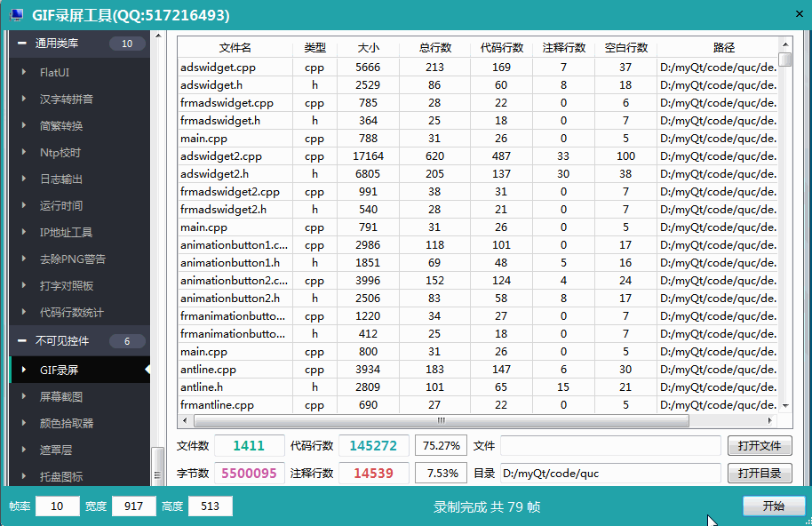Click the 文件名 column header
This screenshot has width=812, height=526.
pyautogui.click(x=235, y=48)
